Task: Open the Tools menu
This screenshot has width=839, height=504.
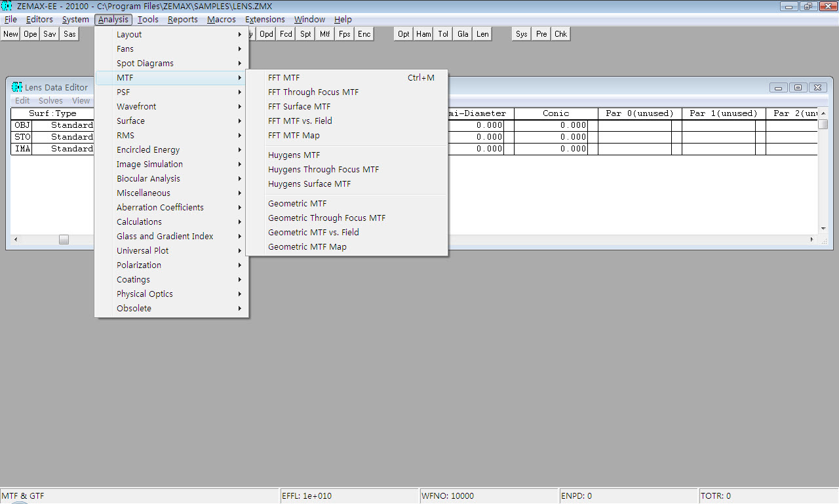Action: point(148,20)
